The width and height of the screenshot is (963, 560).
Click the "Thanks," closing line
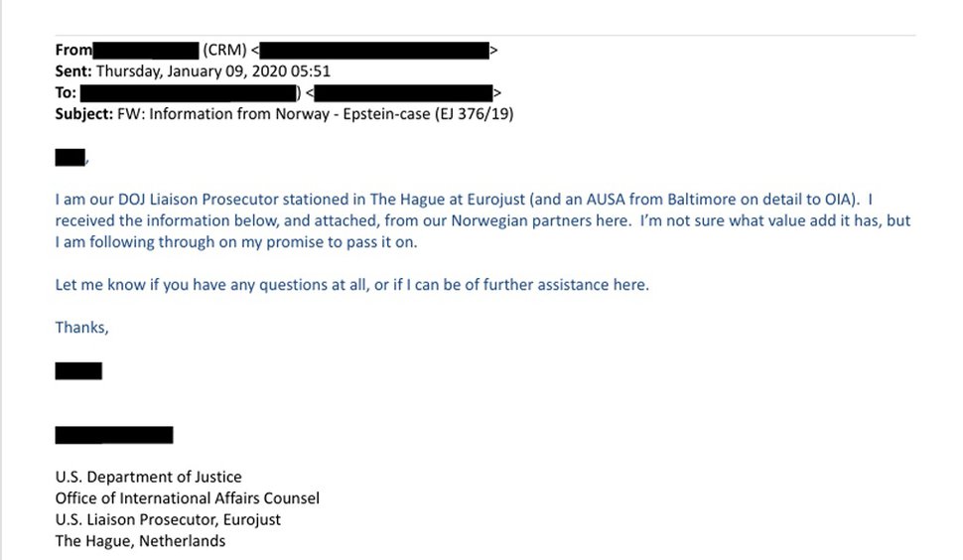tap(81, 328)
